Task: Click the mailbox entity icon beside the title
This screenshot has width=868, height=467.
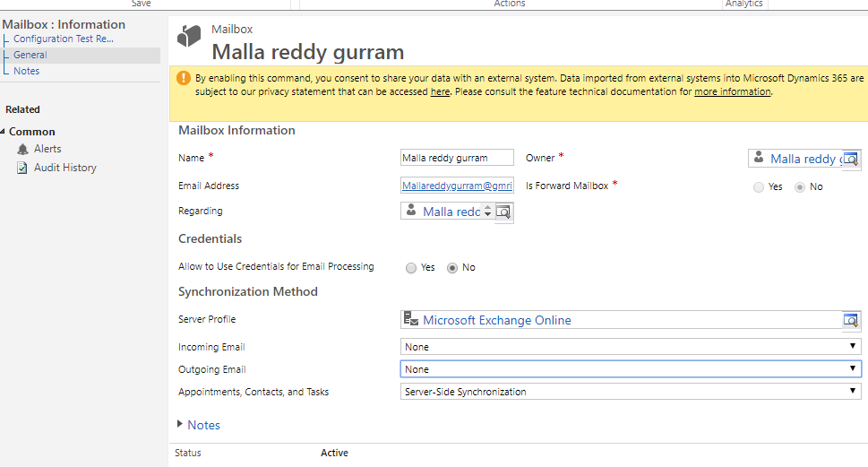Action: 189,36
